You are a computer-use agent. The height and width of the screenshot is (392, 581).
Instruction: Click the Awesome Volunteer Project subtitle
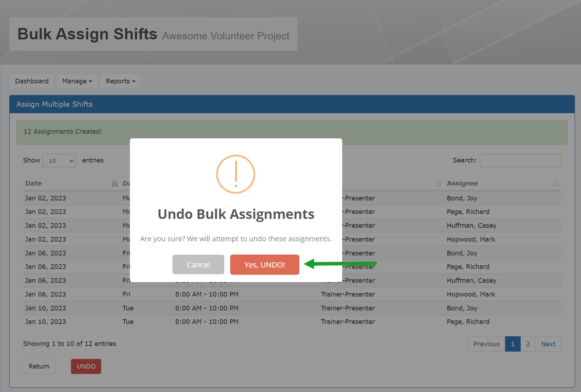tap(226, 36)
